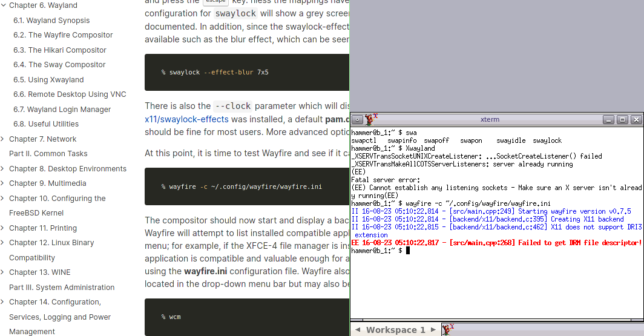
Task: Expand Chapter 11. Printing chevron
Action: [2, 228]
